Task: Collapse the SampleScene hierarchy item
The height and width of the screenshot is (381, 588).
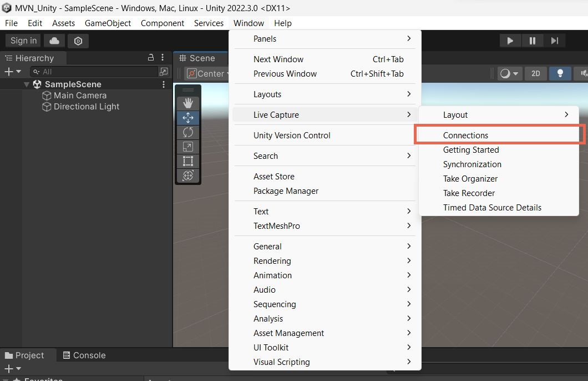Action: (x=26, y=84)
